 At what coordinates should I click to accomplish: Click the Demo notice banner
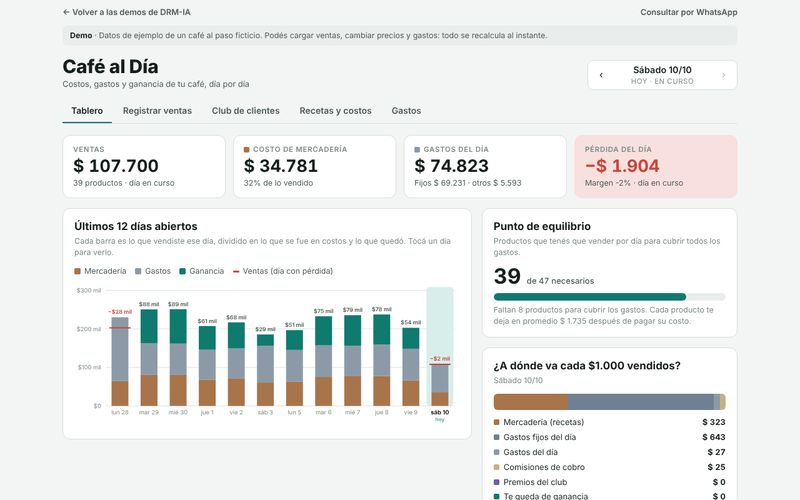coord(400,35)
